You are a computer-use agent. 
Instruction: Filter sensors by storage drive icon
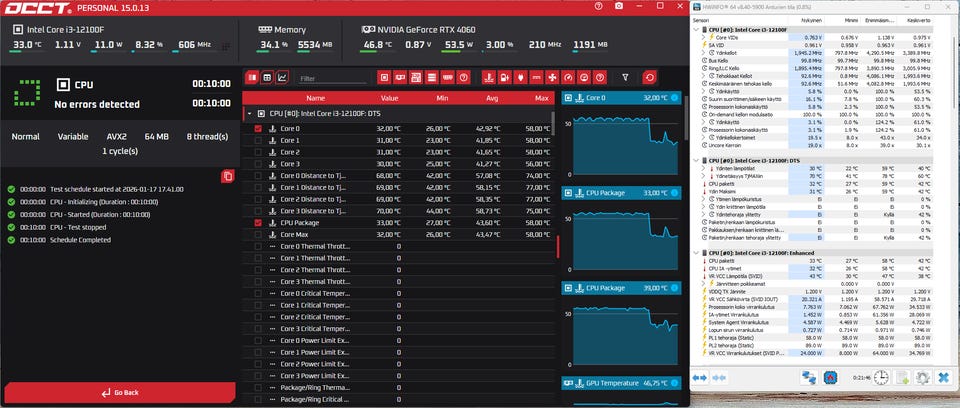432,78
